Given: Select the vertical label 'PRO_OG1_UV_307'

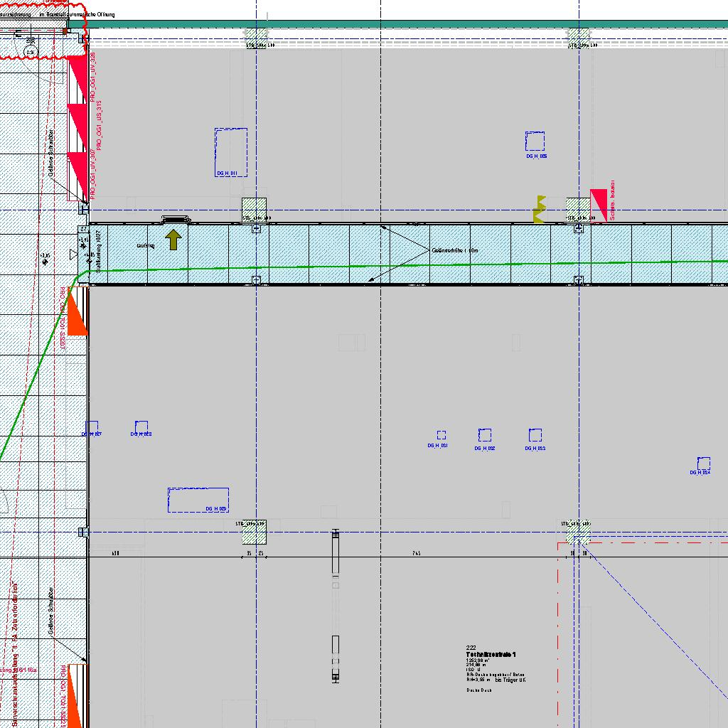Looking at the screenshot, I should click(93, 174).
